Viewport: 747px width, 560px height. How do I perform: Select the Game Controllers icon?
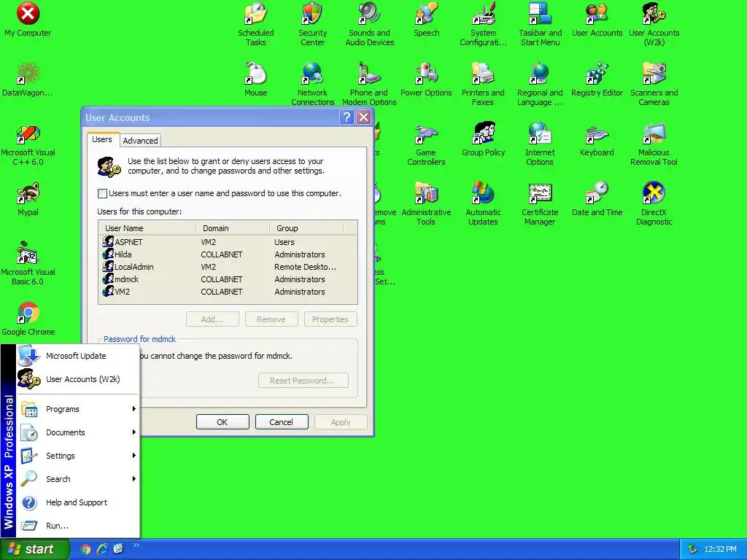426,144
